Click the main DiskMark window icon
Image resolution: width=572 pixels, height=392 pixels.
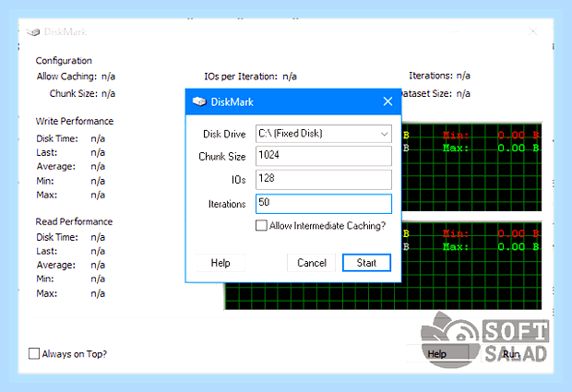pyautogui.click(x=33, y=32)
